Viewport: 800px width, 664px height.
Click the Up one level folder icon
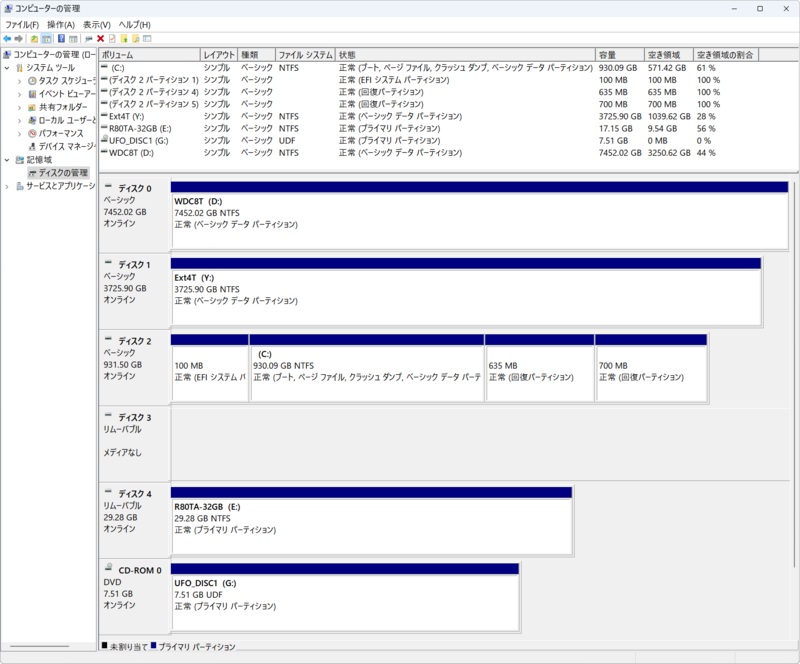click(x=34, y=39)
